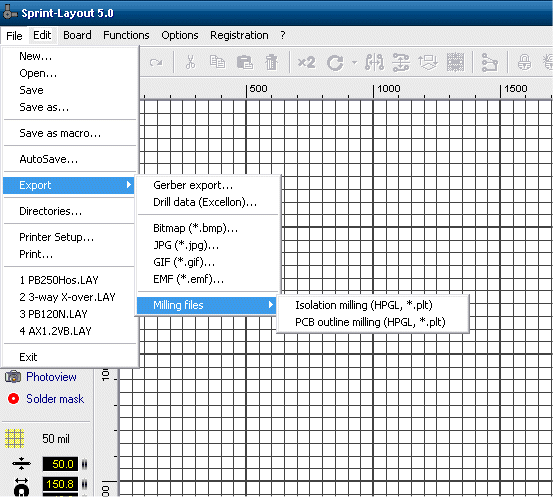Click the Paste clipboard icon
The height and width of the screenshot is (497, 553).
click(244, 62)
